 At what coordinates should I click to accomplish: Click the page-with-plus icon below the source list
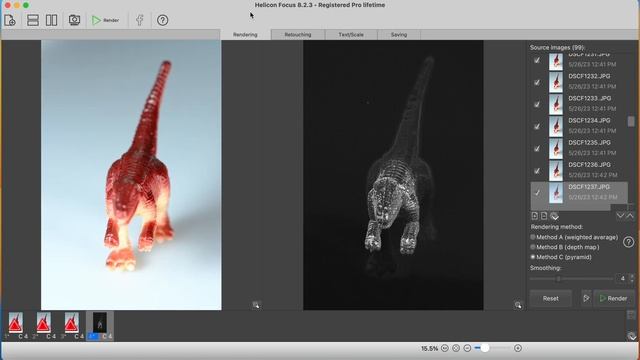pos(535,216)
